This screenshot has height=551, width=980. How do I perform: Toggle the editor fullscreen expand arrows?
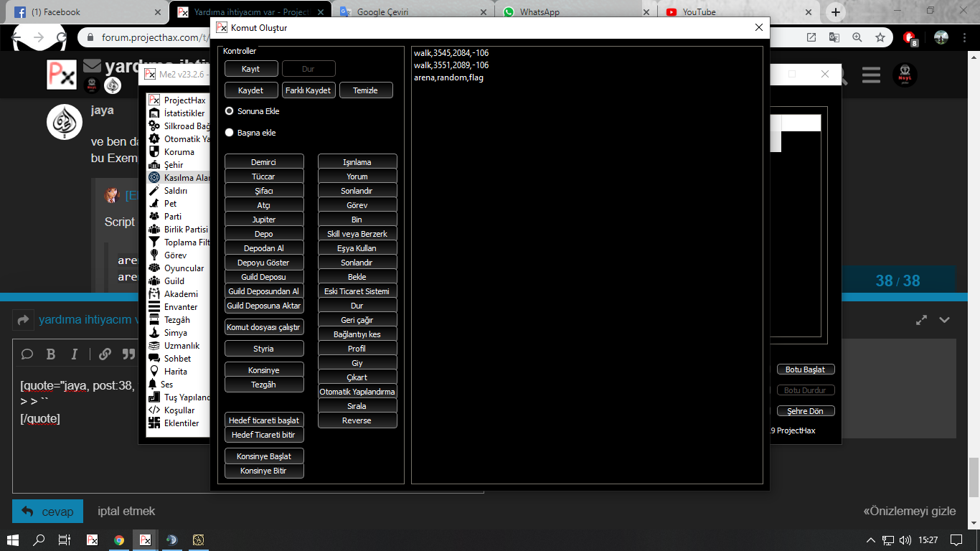(x=922, y=320)
